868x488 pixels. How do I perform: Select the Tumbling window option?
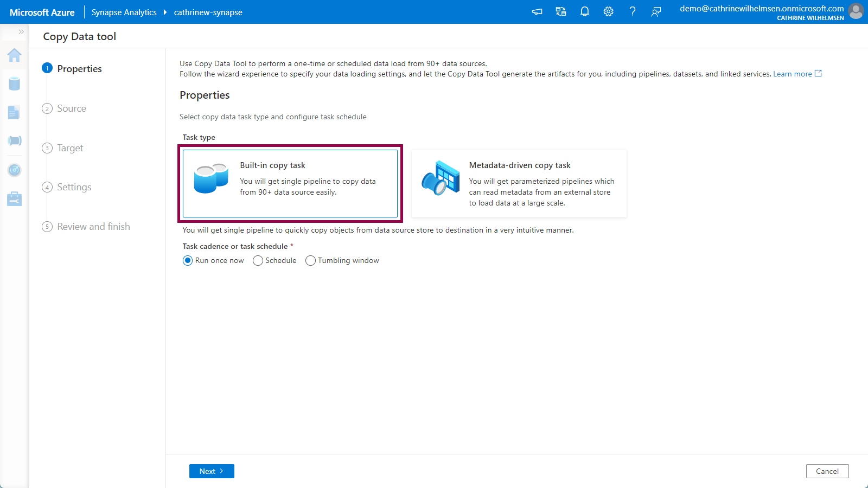coord(311,261)
